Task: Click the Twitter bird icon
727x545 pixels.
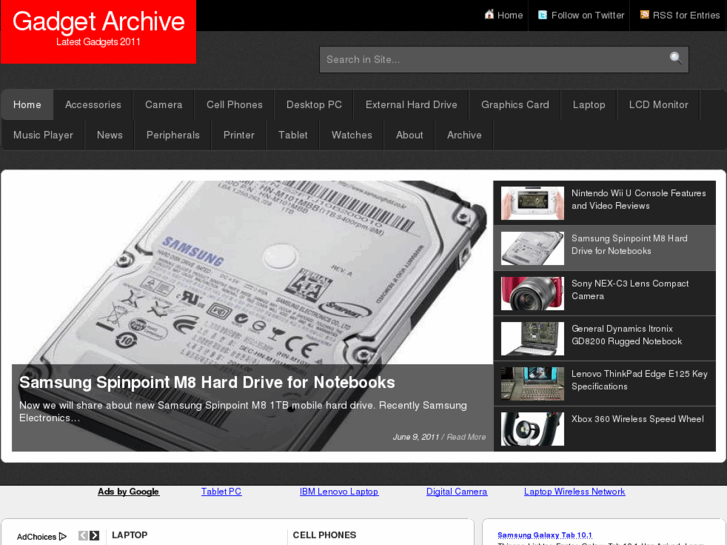Action: [542, 15]
